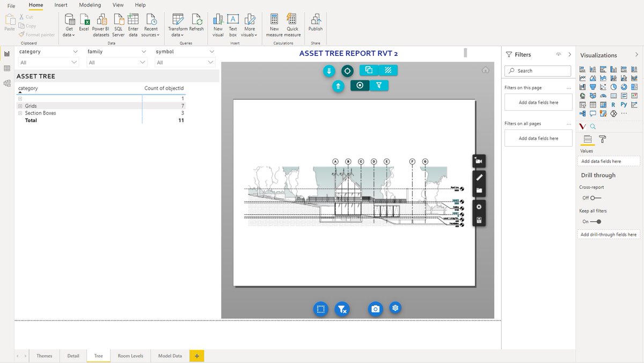The width and height of the screenshot is (644, 363).
Task: Open the viewer gear settings button
Action: pyautogui.click(x=479, y=207)
